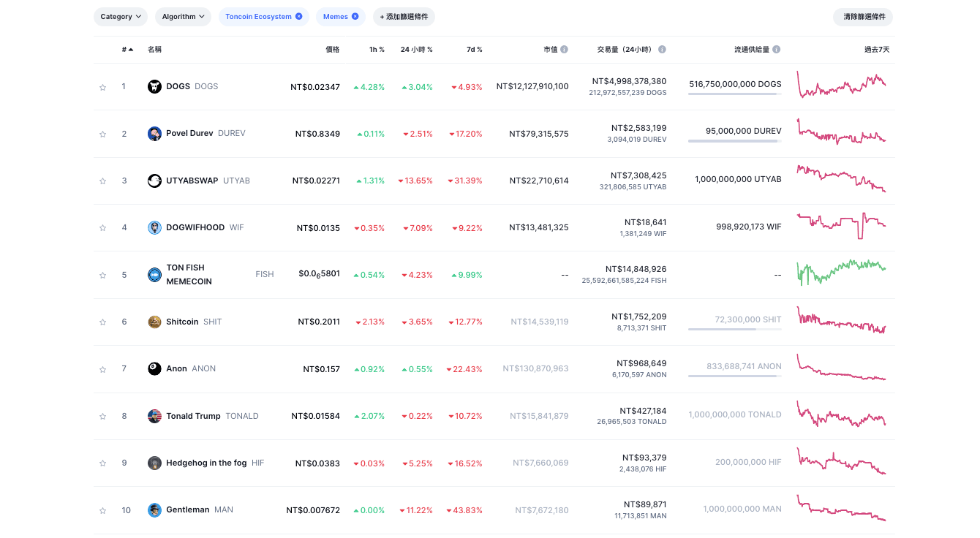980x538 pixels.
Task: Click DOGS circulating supply bar
Action: pyautogui.click(x=734, y=94)
